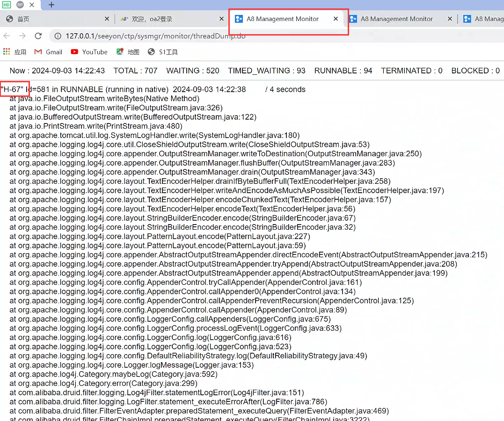Click FileOutputStream.java:326 stack line
This screenshot has width=504, height=421.
point(116,108)
